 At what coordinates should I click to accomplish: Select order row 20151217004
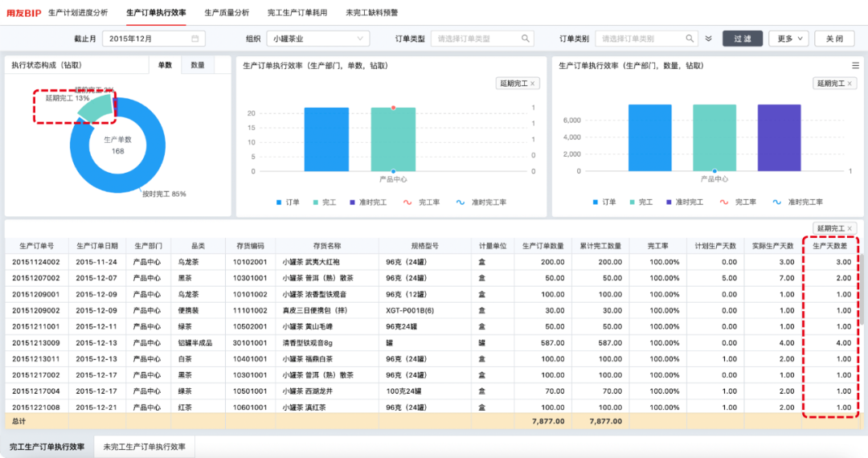click(432, 391)
